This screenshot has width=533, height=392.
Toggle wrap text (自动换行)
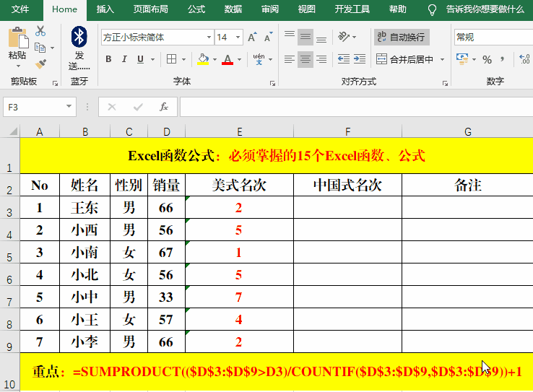tap(401, 37)
